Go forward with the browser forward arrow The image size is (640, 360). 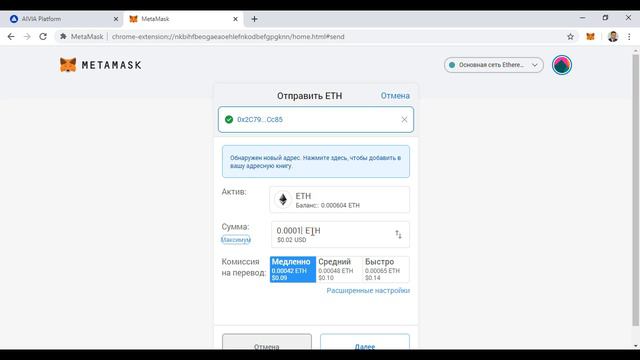(27, 36)
